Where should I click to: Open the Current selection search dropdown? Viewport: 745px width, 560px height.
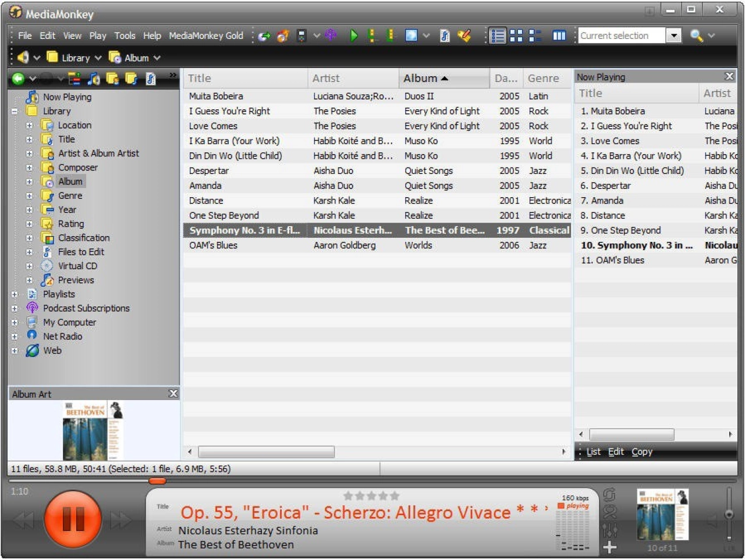(673, 35)
